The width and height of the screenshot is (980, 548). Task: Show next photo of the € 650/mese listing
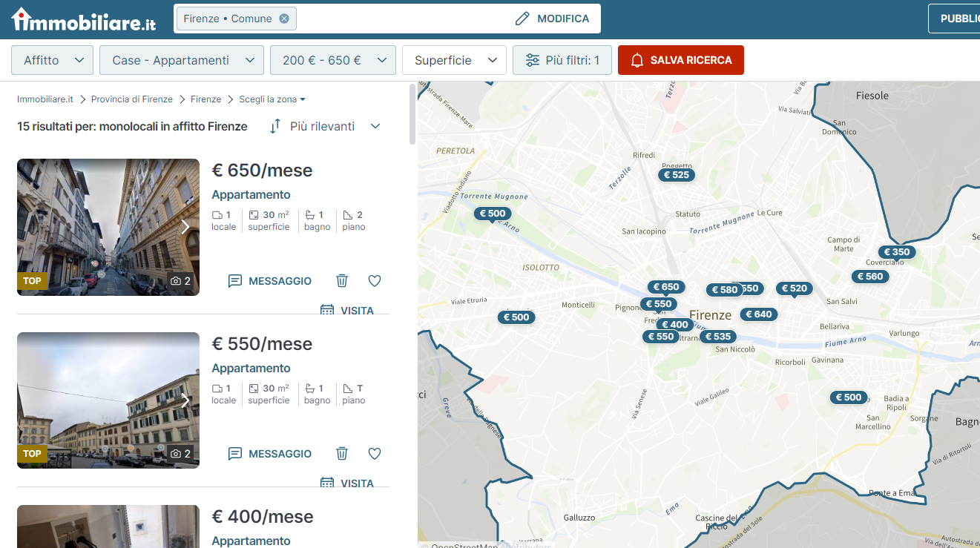point(185,227)
